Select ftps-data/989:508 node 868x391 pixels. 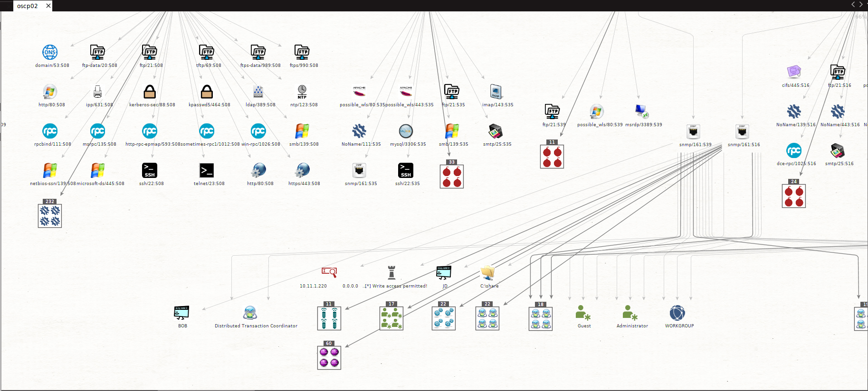point(258,52)
